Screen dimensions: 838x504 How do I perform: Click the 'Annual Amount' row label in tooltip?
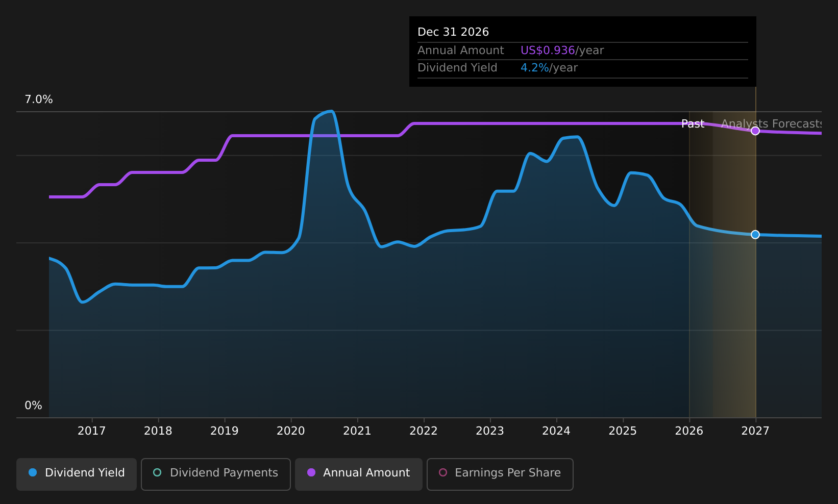click(x=461, y=51)
